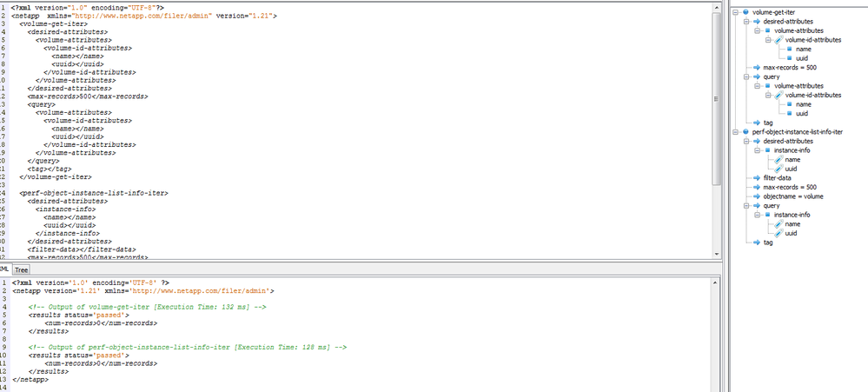The width and height of the screenshot is (868, 392).
Task: Click the <filter-data></filter-data> line in the editor
Action: [82, 249]
